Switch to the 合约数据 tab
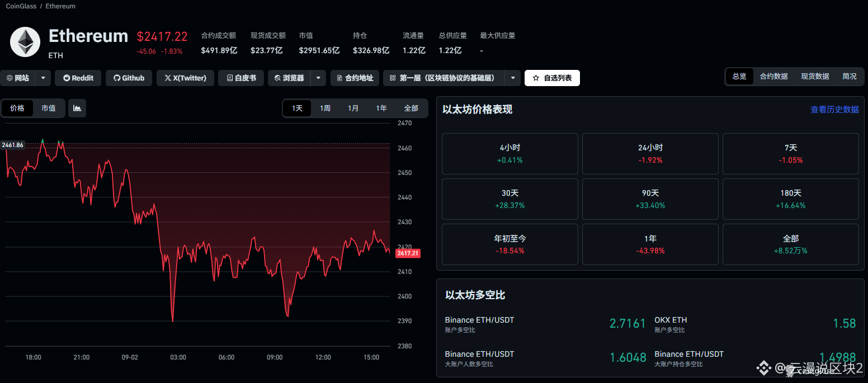The width and height of the screenshot is (868, 383). 773,76
